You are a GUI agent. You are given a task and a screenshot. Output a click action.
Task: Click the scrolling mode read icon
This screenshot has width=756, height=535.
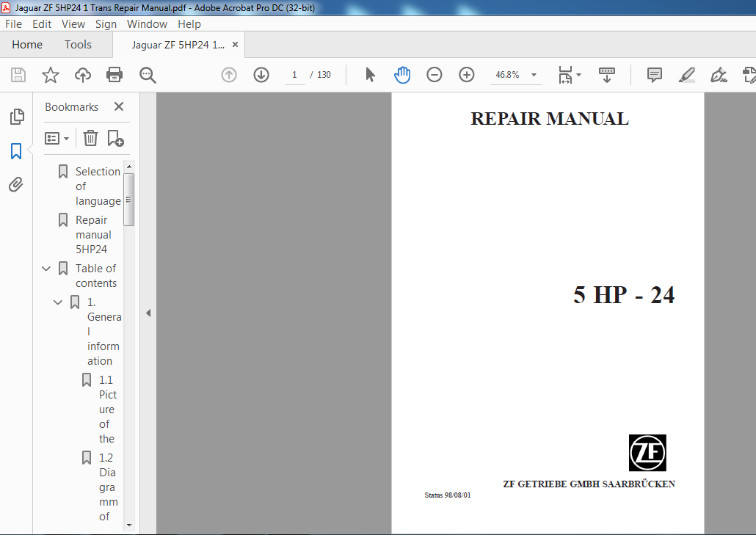(x=606, y=75)
